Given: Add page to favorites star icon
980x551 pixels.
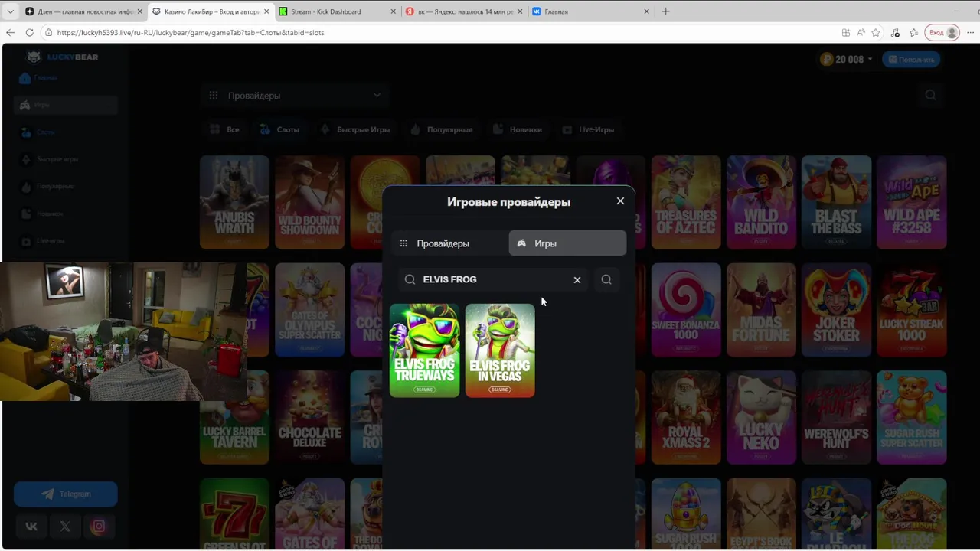Looking at the screenshot, I should point(876,33).
